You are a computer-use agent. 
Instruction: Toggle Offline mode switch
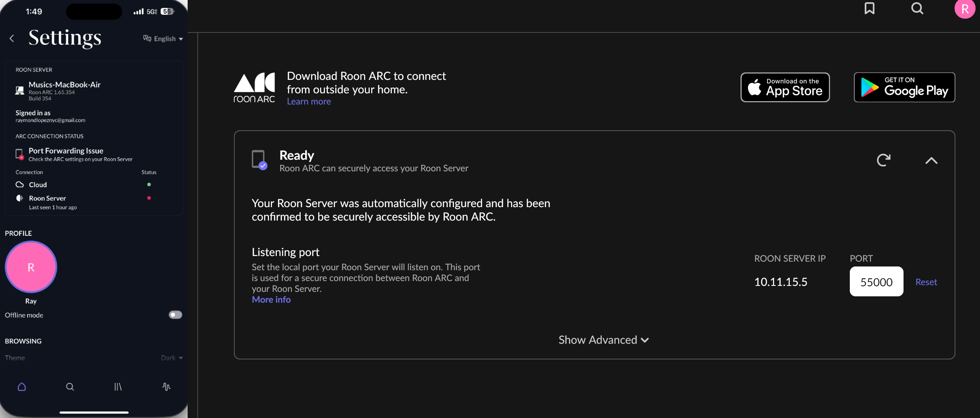pyautogui.click(x=175, y=315)
